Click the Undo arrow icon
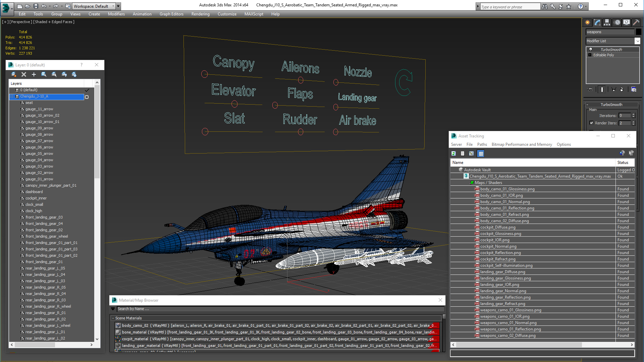 tap(44, 6)
